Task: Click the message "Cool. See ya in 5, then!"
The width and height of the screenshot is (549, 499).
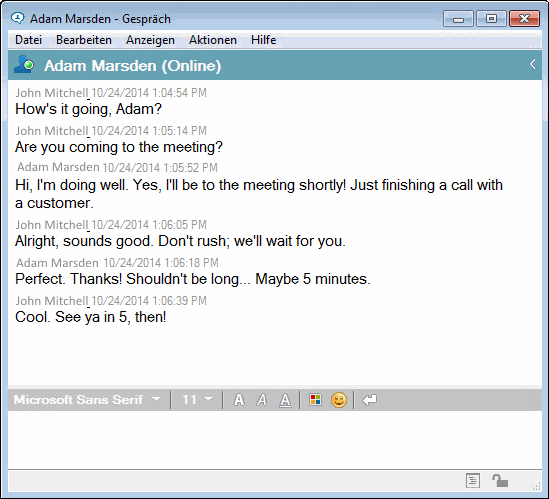Action: pyautogui.click(x=90, y=317)
